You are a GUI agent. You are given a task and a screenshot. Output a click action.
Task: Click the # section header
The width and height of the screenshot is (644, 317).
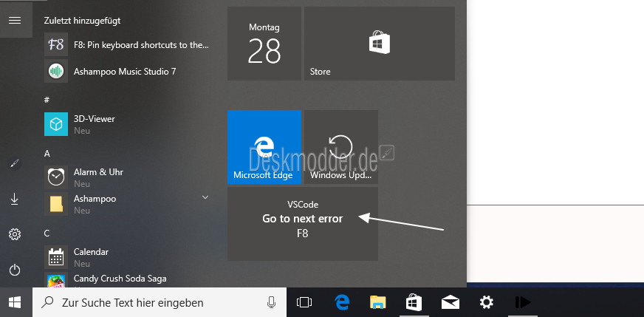(x=47, y=100)
